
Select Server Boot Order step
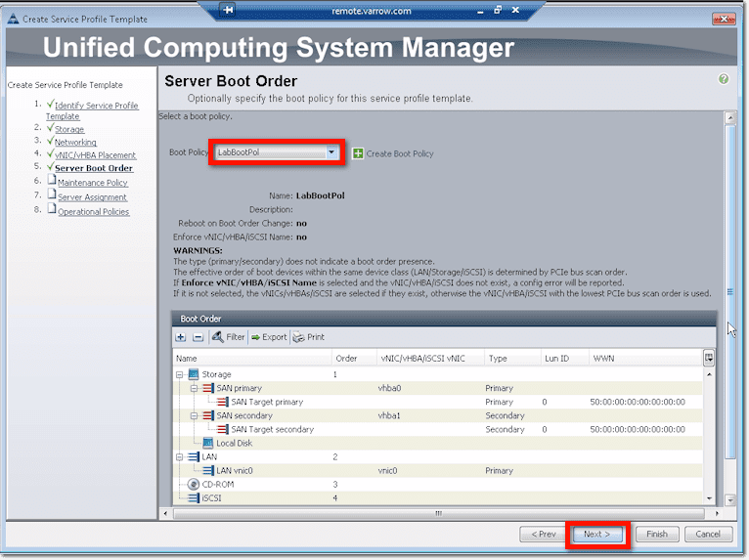[x=94, y=168]
